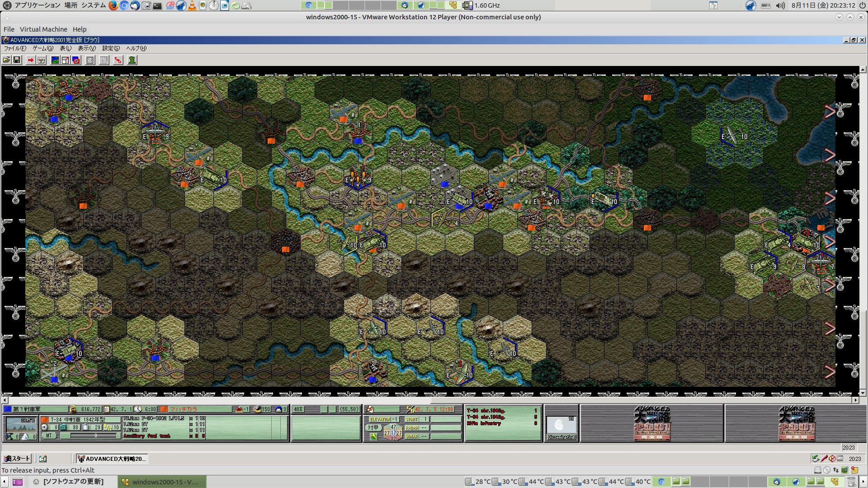
Task: Open the 表(L) menu
Action: click(66, 48)
